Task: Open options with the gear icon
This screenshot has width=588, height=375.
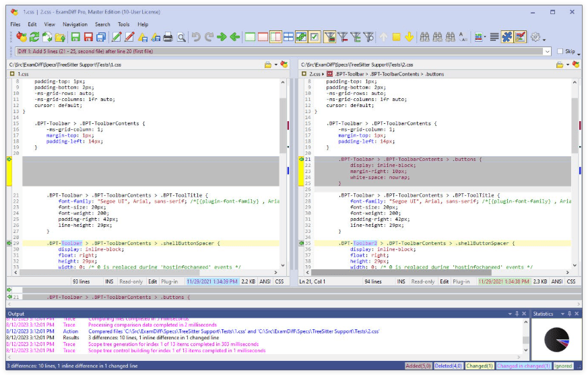Action: pyautogui.click(x=535, y=37)
